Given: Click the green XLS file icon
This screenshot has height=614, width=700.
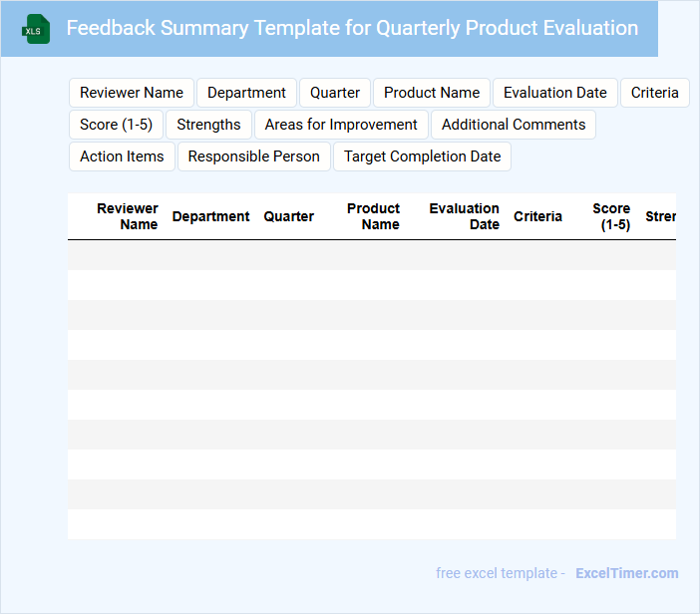Looking at the screenshot, I should (36, 29).
